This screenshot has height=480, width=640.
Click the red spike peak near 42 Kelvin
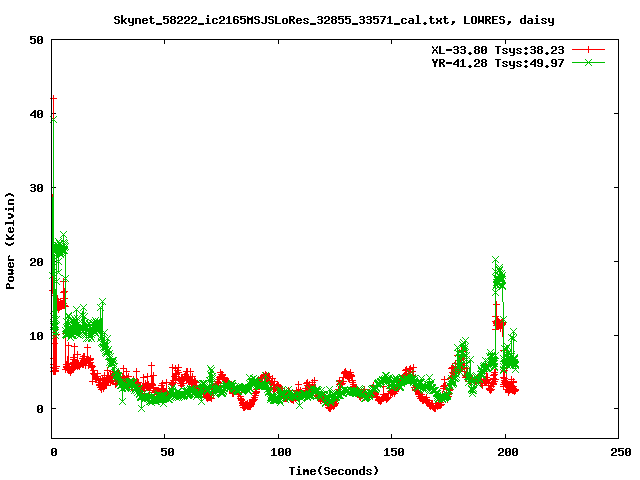pos(53,98)
